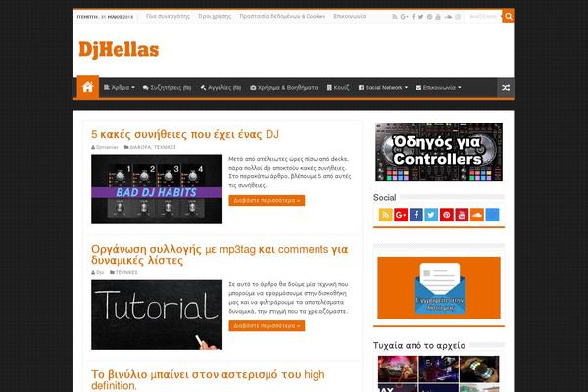Open the mp3tag organization article title
The width and height of the screenshot is (588, 392).
point(220,255)
